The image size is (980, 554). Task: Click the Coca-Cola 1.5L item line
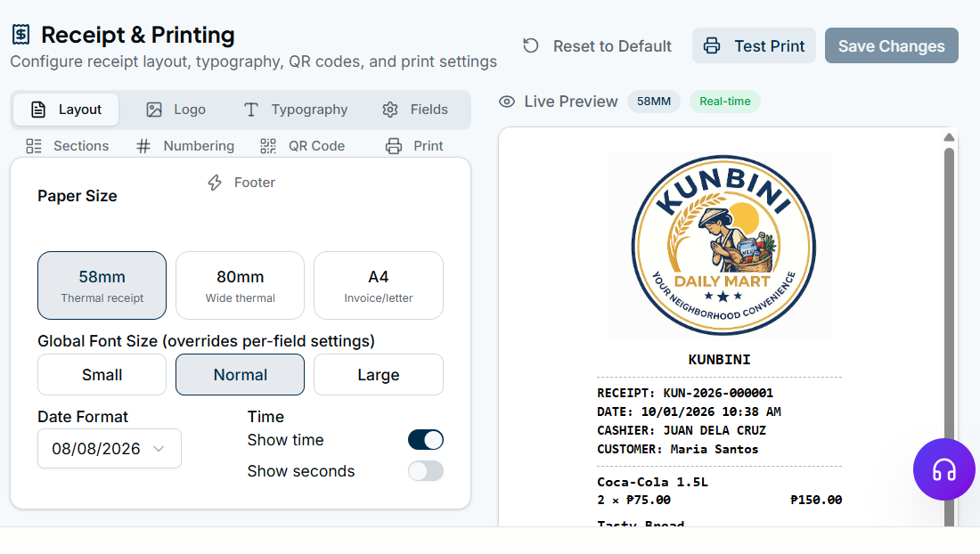coord(652,482)
